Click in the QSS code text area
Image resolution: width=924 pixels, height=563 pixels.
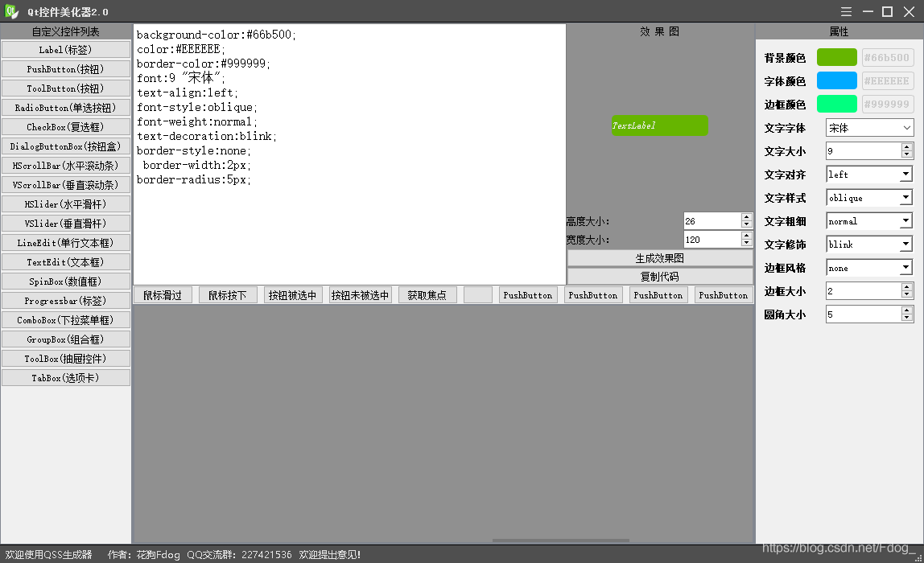349,154
